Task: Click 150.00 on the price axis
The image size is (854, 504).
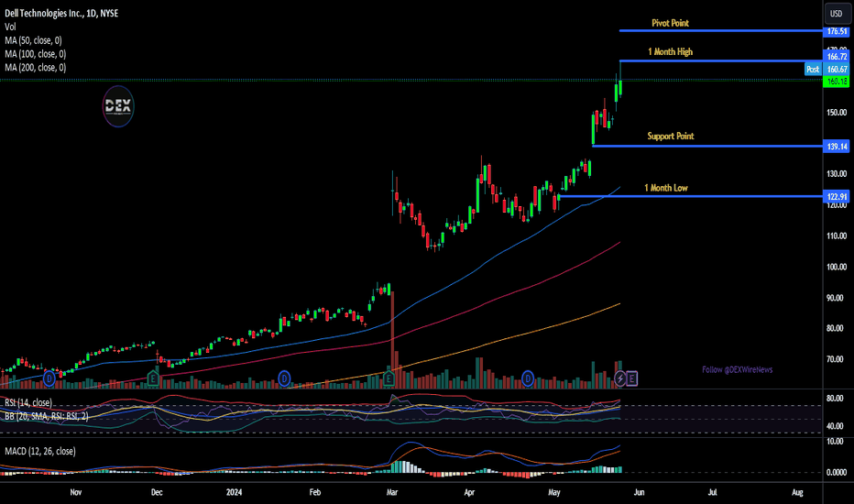Action: pos(837,113)
